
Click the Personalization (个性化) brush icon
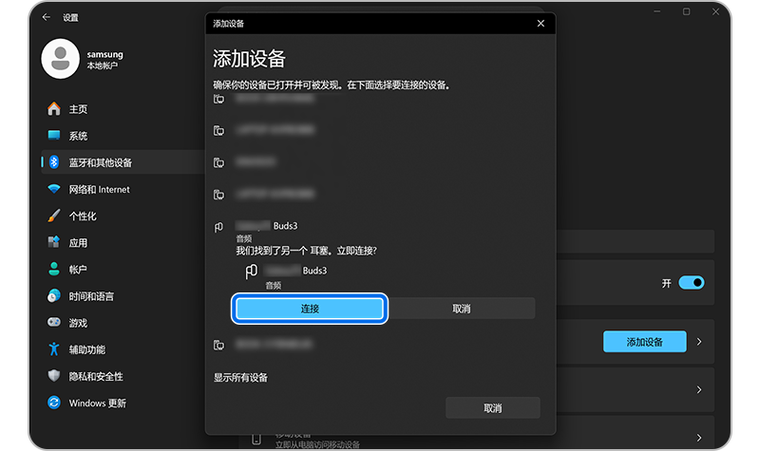(54, 215)
